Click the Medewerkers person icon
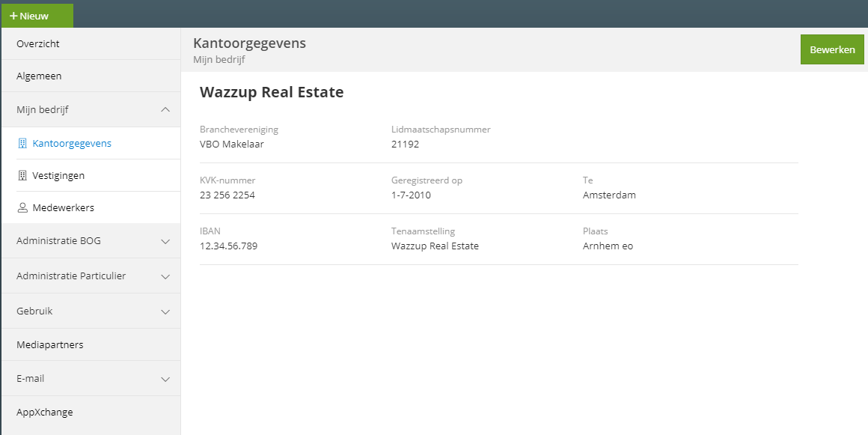 coord(22,208)
